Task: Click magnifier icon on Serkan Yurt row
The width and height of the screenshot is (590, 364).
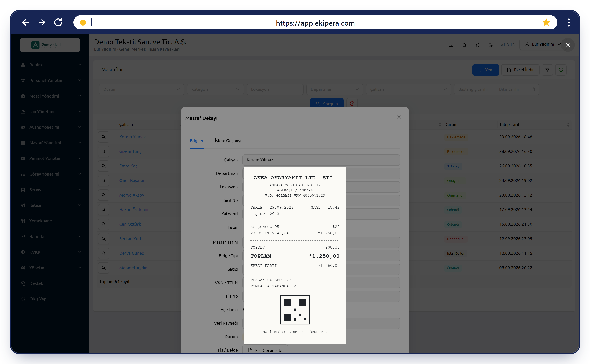Action: point(103,239)
